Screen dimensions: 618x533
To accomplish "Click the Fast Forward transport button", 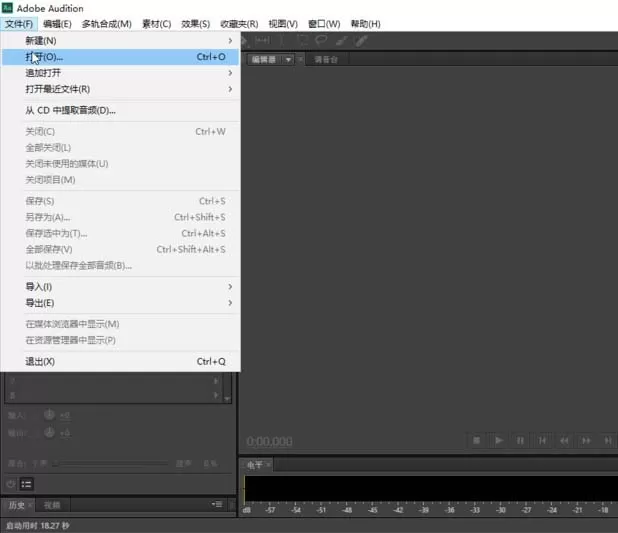I will (586, 440).
